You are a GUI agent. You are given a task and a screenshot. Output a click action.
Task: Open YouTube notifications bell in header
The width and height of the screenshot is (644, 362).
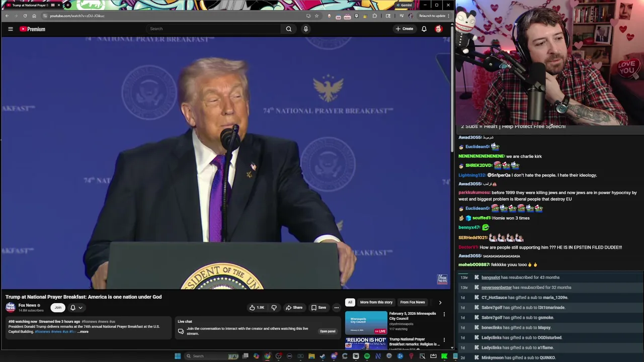click(x=424, y=29)
